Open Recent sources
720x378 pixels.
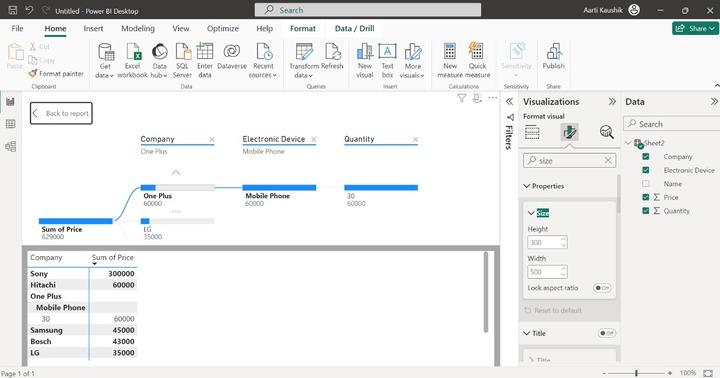click(x=263, y=61)
